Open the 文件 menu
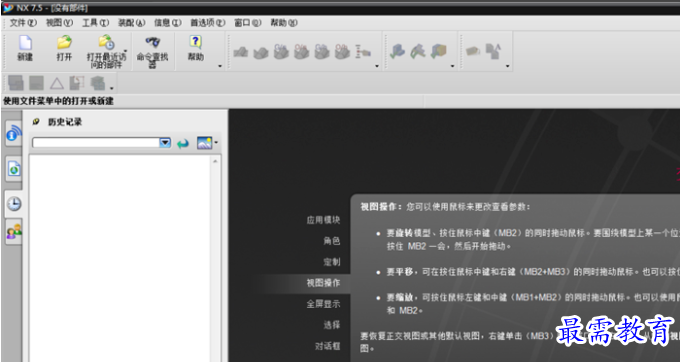This screenshot has height=362, width=680. pyautogui.click(x=23, y=23)
